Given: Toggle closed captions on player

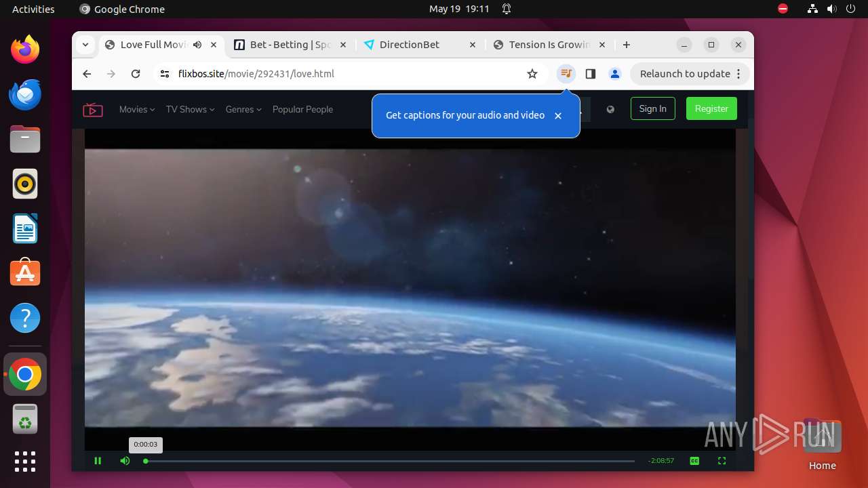Looking at the screenshot, I should (694, 461).
